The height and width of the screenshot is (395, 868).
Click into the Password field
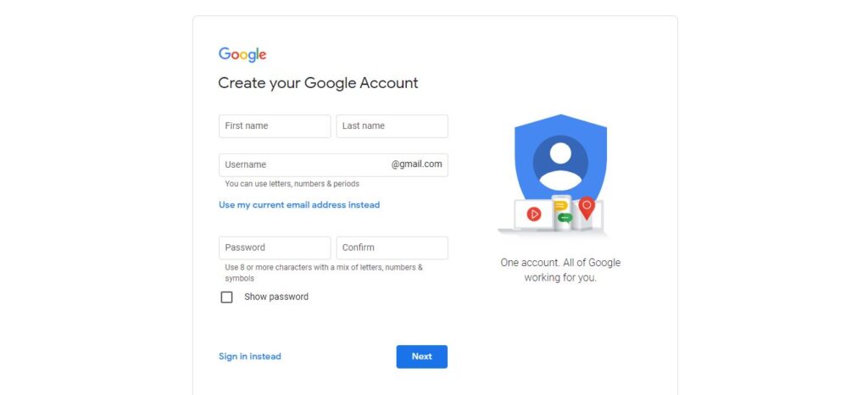(x=275, y=248)
